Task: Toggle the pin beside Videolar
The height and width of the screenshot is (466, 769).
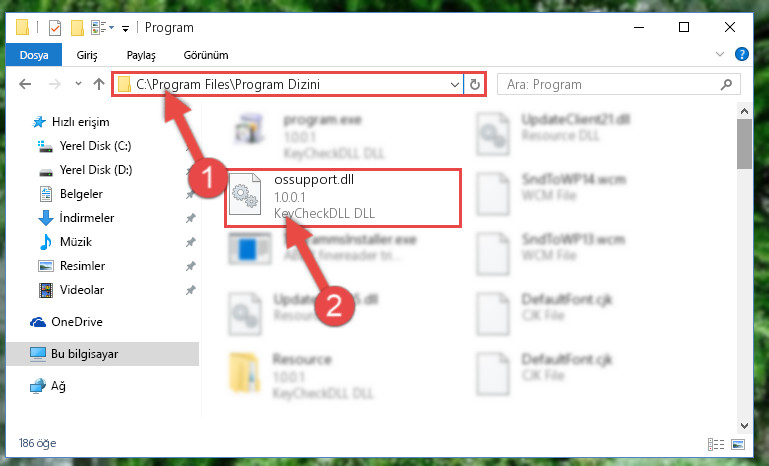Action: pyautogui.click(x=190, y=290)
